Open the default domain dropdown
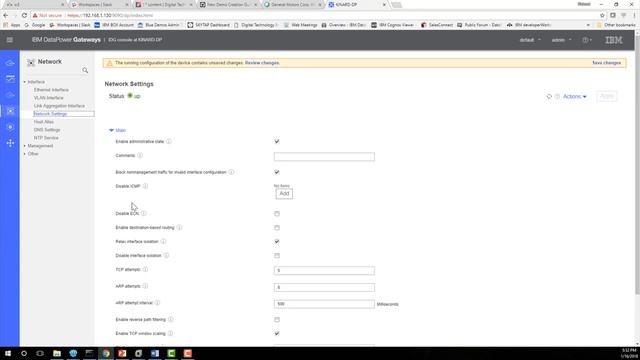Image resolution: width=640 pixels, height=360 pixels. coord(530,40)
